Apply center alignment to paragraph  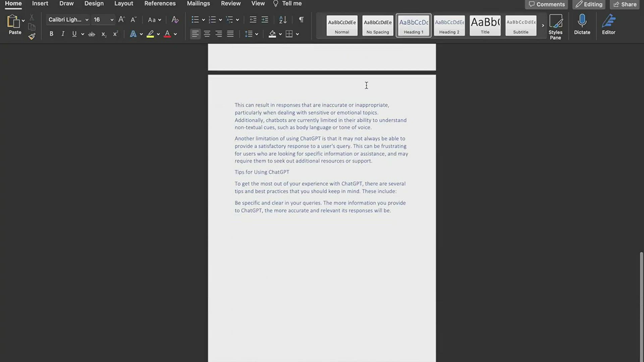pyautogui.click(x=207, y=34)
